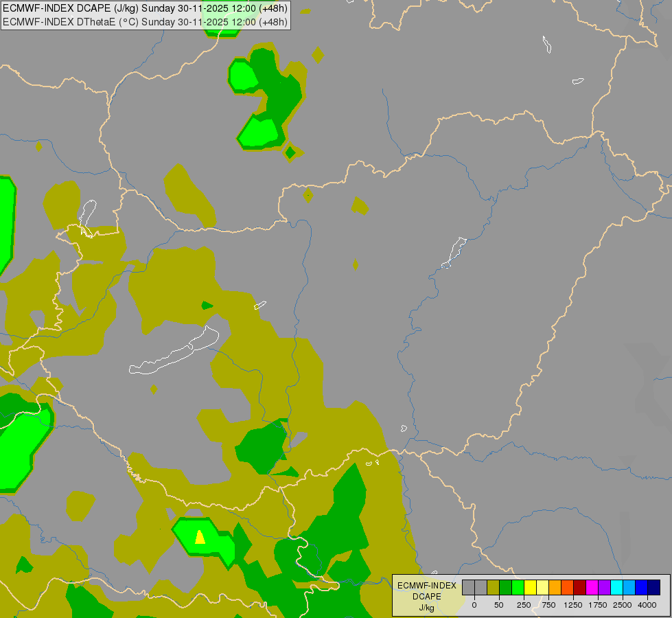Select the purple legend swatch
Screen dimensions: 672x618
(604, 587)
